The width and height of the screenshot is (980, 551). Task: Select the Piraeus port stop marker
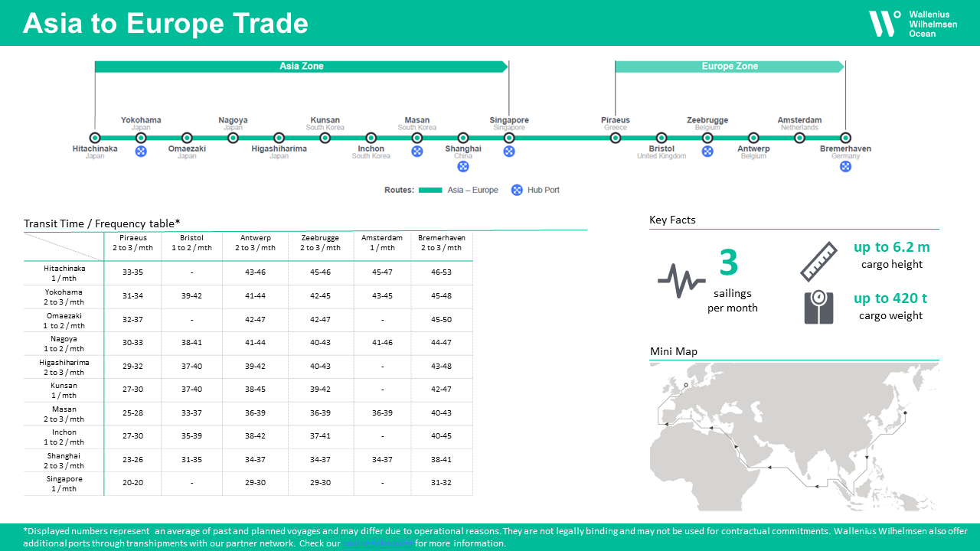[616, 138]
